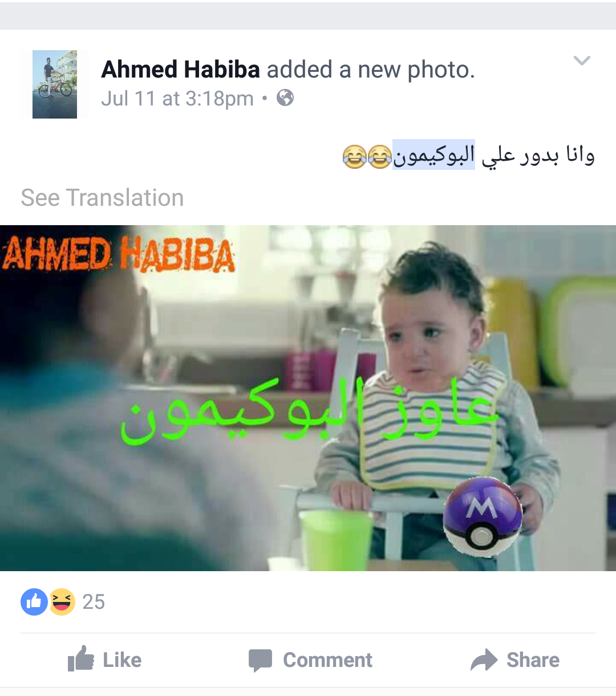Click the first tears-of-joy emoji in caption
Screen dimensions: 616x696
point(355,156)
